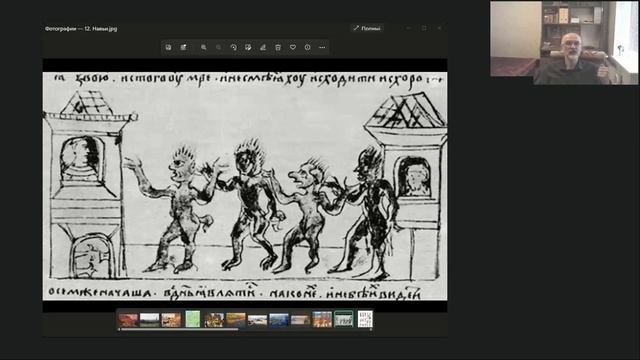
Task: Select the green map thumbnail in filmstrip
Action: 193,319
